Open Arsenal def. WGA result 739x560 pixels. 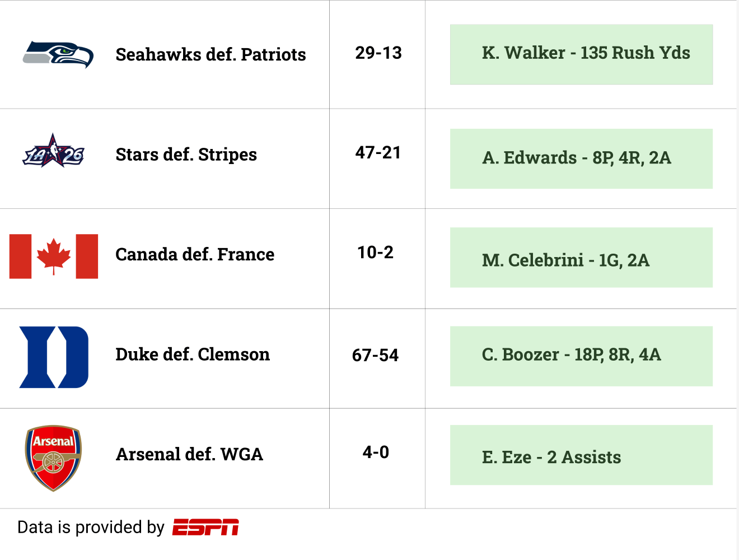click(x=189, y=454)
